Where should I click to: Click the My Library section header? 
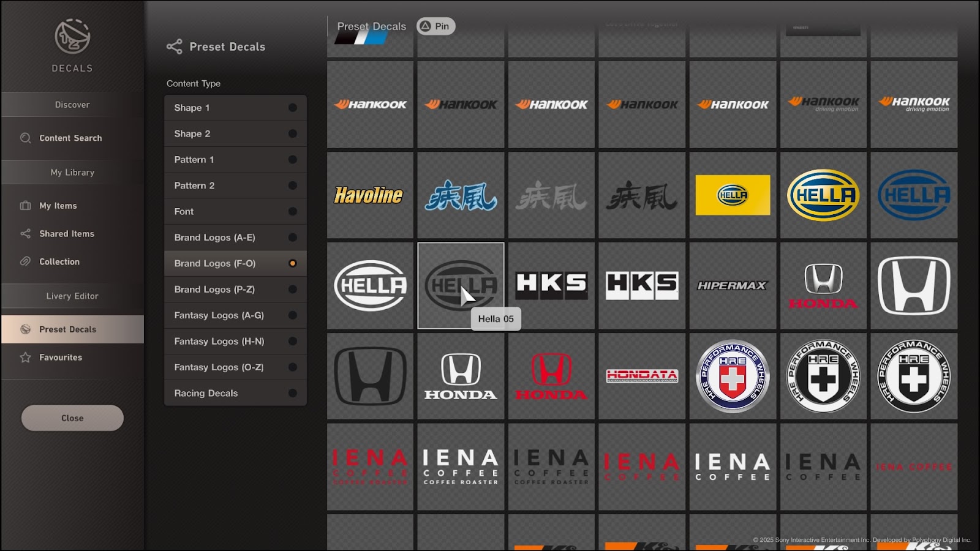(72, 173)
